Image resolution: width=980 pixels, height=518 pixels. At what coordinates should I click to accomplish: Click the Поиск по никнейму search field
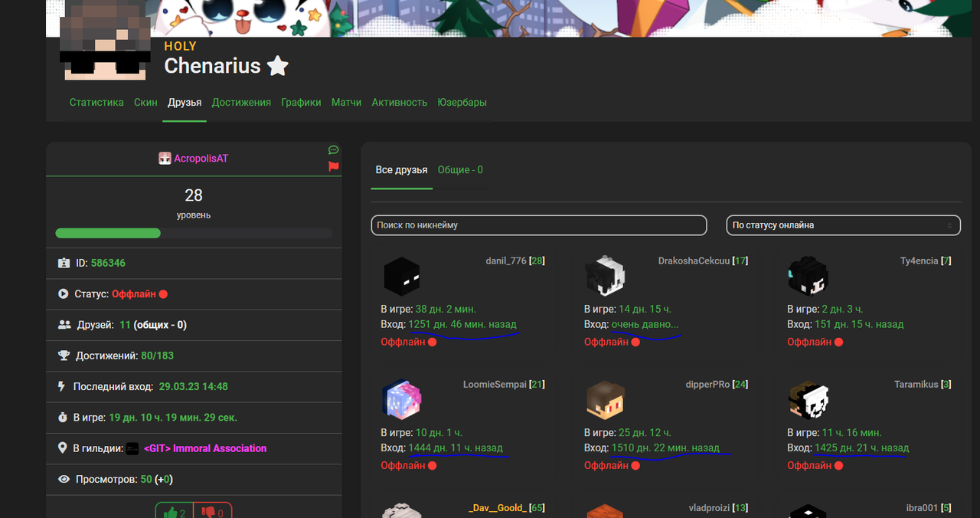point(539,225)
